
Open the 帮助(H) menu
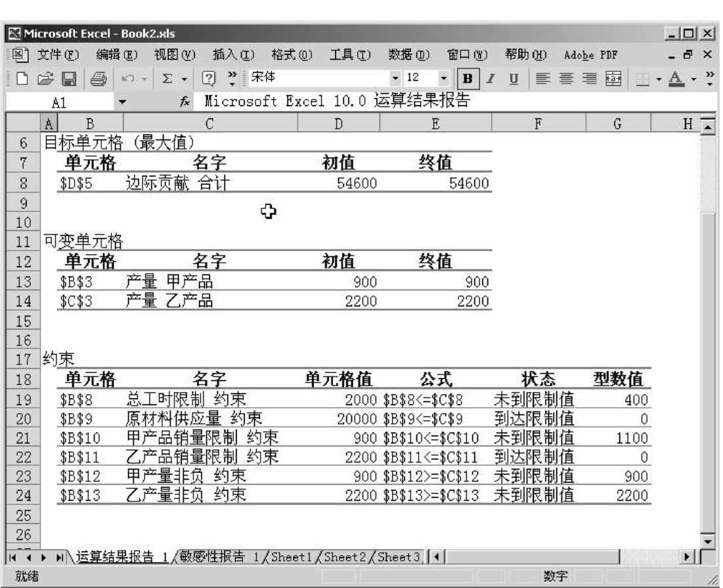tap(525, 55)
